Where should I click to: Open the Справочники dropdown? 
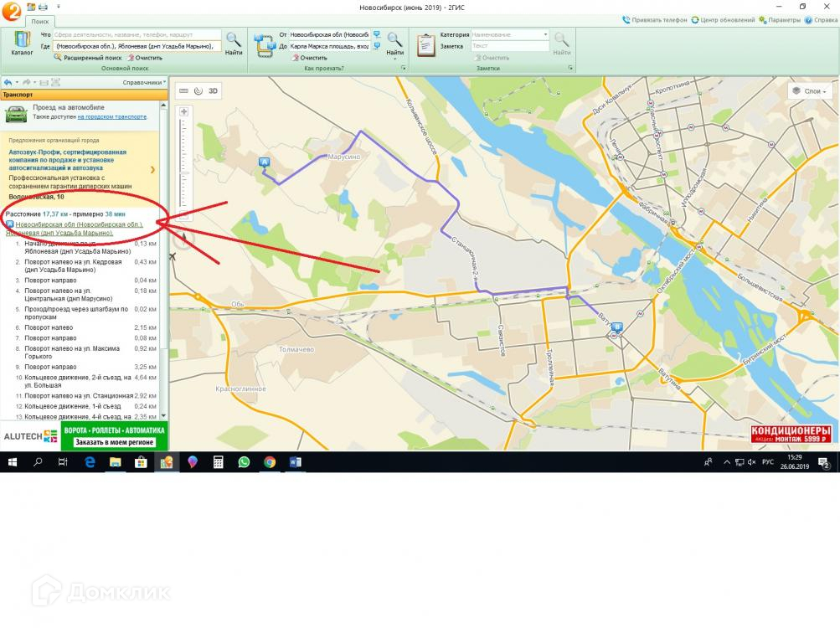tap(143, 83)
